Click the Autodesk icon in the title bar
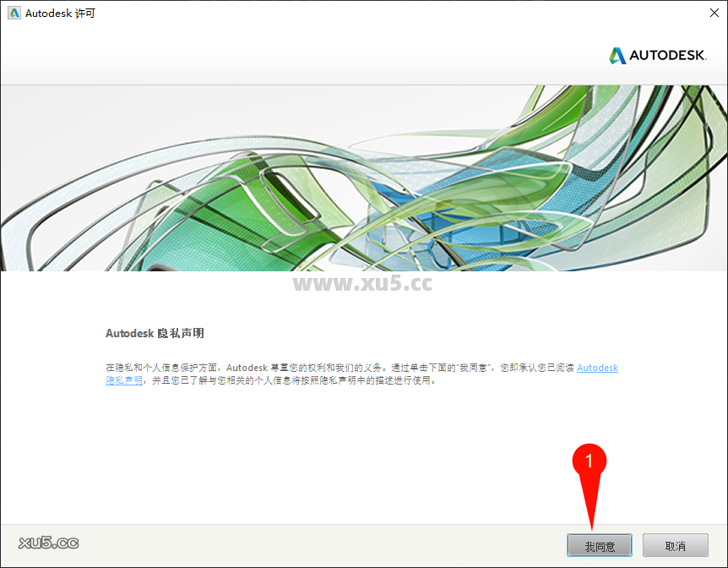This screenshot has height=568, width=728. click(12, 13)
